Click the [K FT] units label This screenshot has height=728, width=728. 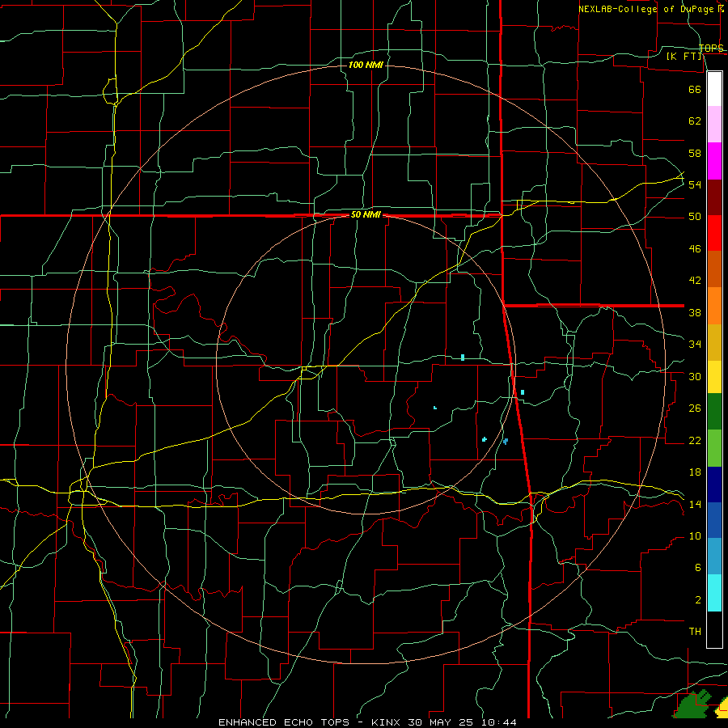pos(684,57)
